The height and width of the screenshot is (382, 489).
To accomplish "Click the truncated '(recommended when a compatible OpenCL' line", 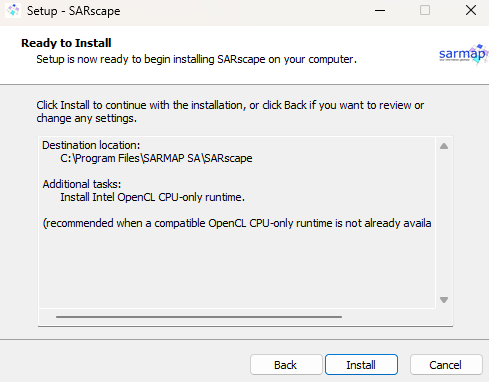I will pyautogui.click(x=237, y=223).
